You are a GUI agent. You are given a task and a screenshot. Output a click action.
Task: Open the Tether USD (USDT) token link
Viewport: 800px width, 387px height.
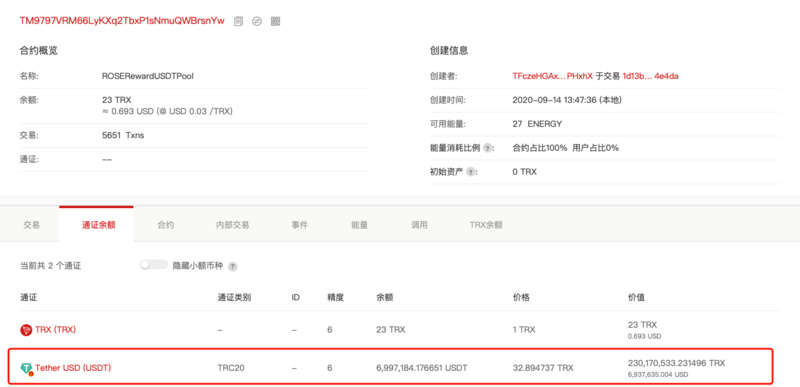tap(73, 368)
